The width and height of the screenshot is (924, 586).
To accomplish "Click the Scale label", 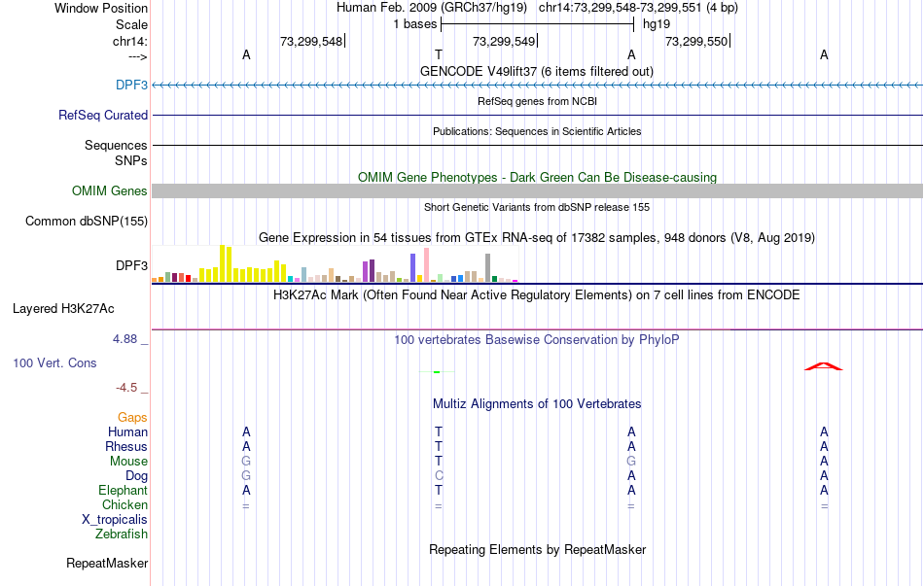I will pyautogui.click(x=131, y=24).
